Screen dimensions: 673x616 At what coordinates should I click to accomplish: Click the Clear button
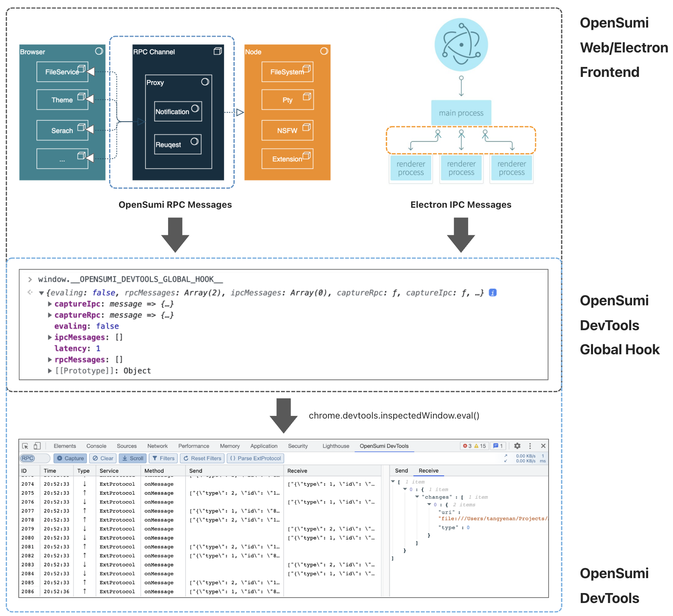point(103,458)
